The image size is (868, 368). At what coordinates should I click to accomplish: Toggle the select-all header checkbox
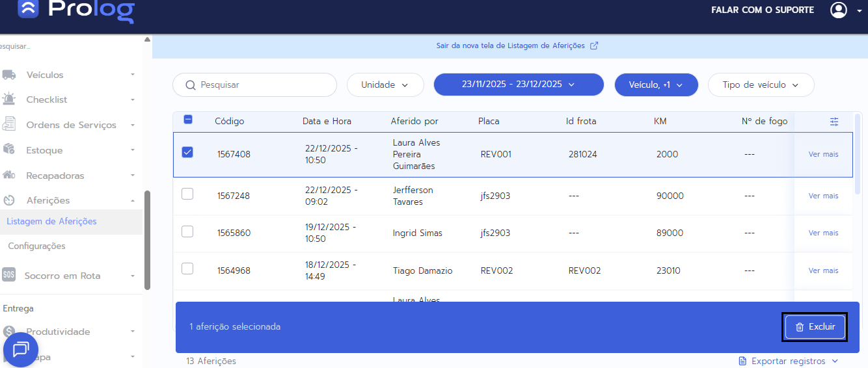click(188, 120)
